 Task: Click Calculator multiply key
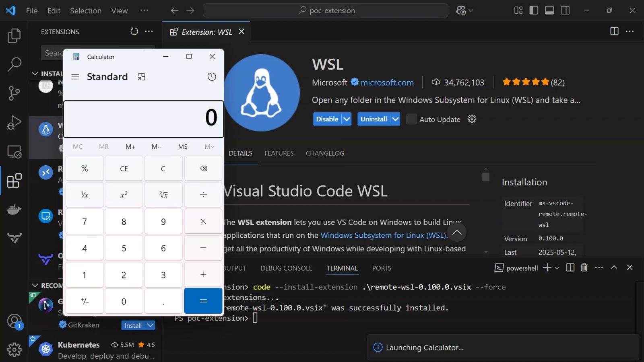[x=203, y=221]
